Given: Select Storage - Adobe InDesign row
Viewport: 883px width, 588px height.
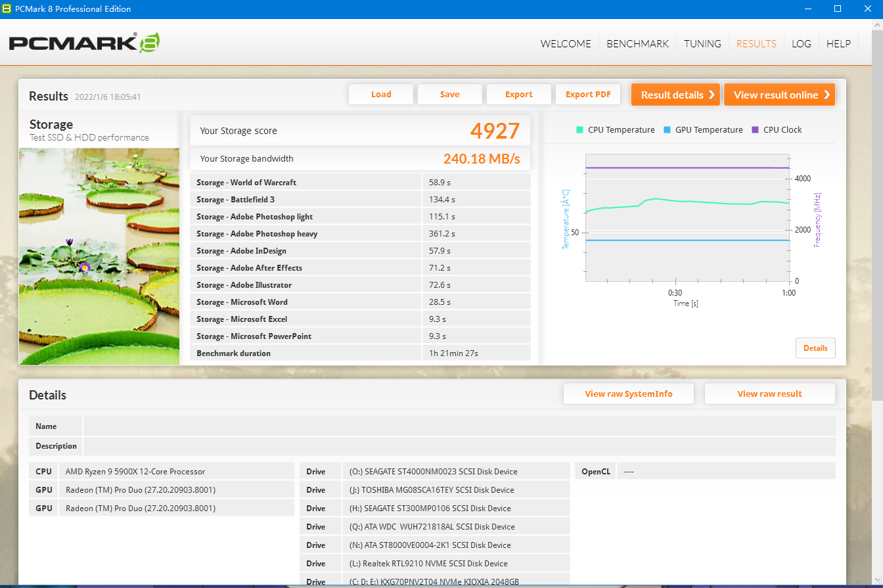Looking at the screenshot, I should pyautogui.click(x=360, y=250).
